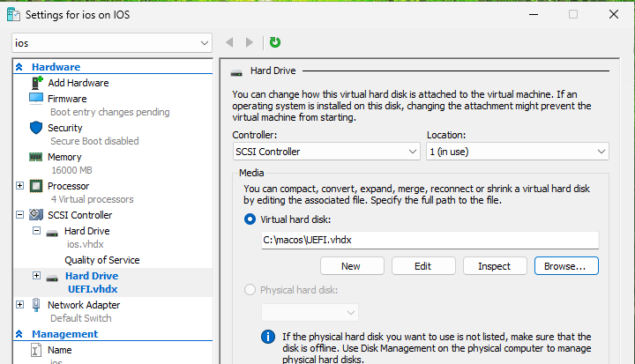
Task: Click the Inspect button
Action: (495, 266)
